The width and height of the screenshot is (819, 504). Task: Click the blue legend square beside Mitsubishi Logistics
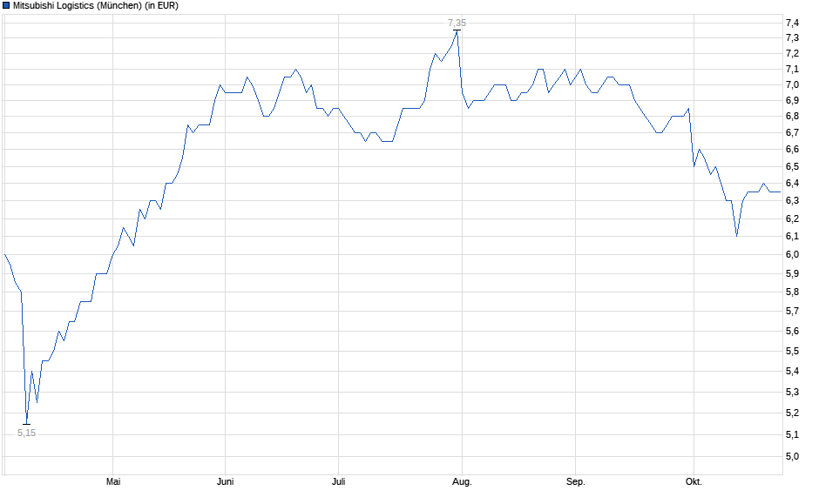click(6, 5)
